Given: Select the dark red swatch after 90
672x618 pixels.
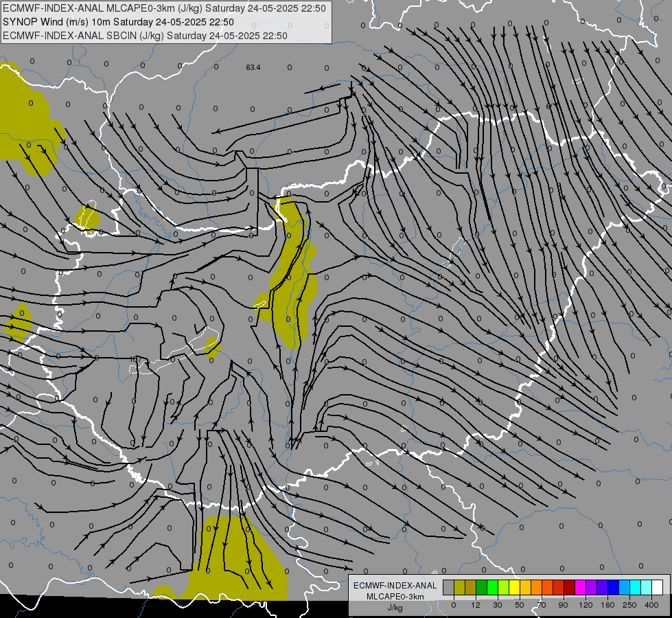Looking at the screenshot, I should [x=570, y=588].
